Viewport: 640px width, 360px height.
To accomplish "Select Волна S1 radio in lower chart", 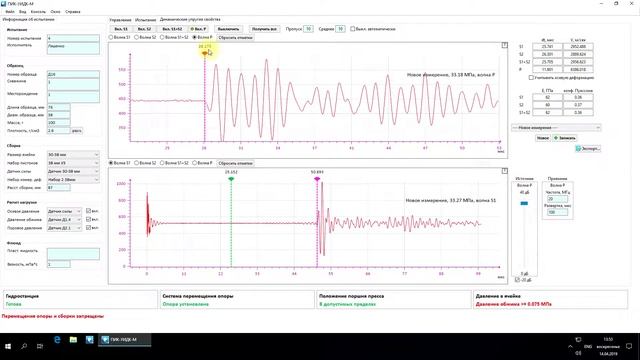I will click(x=111, y=163).
